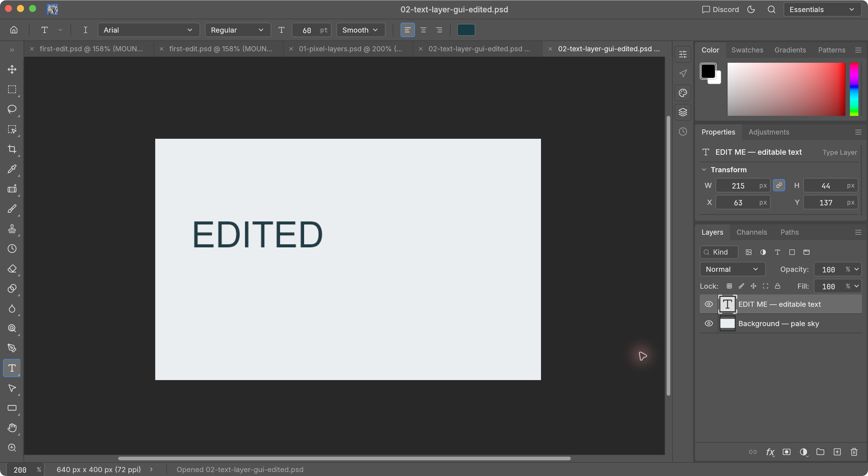Open the Regular font style dropdown
868x476 pixels.
[x=237, y=30]
